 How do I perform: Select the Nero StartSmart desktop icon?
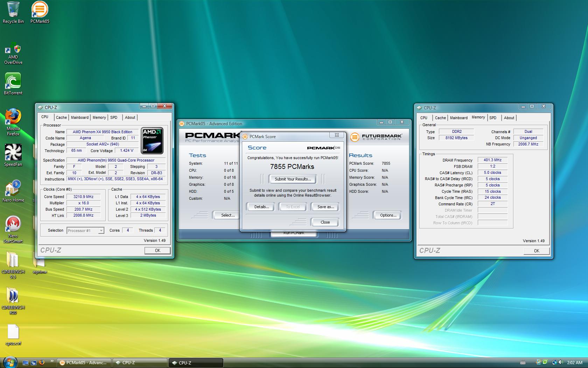pyautogui.click(x=13, y=230)
